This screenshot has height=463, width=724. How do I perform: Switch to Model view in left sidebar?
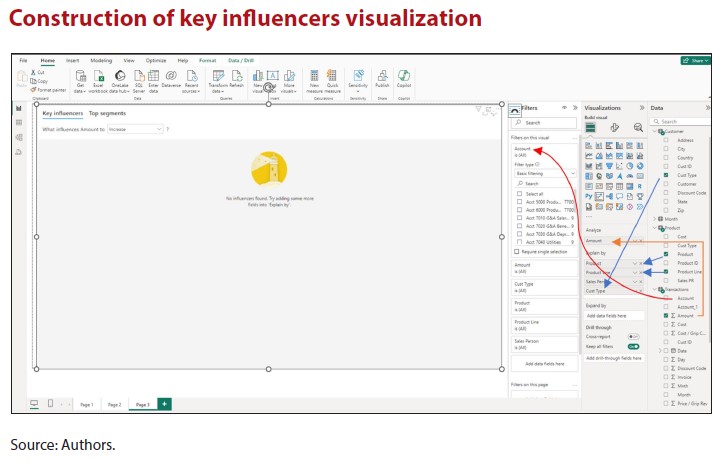click(x=19, y=137)
